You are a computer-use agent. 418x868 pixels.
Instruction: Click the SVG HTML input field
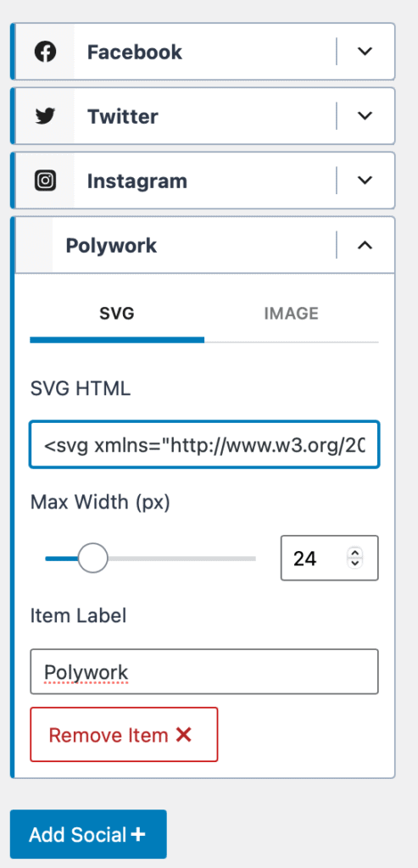tap(204, 444)
